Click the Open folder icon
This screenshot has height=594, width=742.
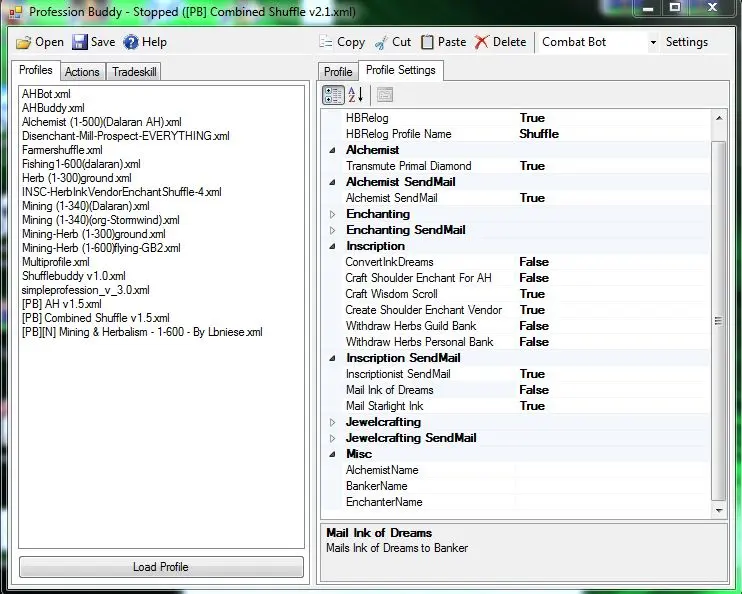pos(24,42)
